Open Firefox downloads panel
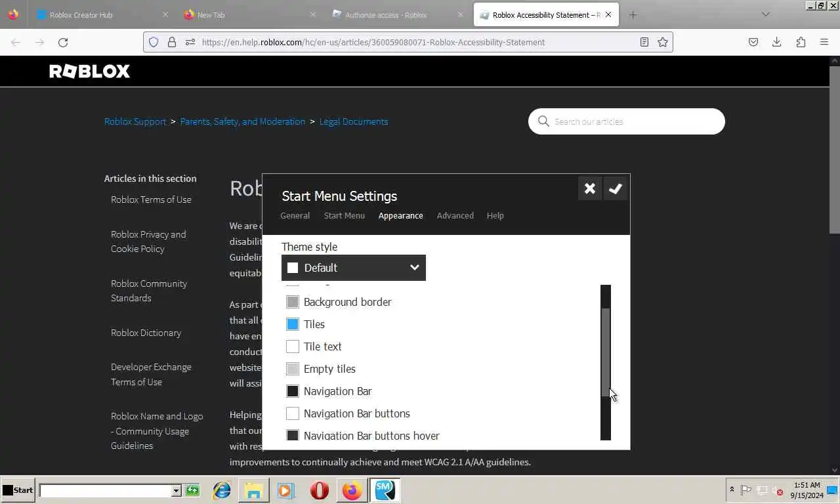 pyautogui.click(x=776, y=42)
